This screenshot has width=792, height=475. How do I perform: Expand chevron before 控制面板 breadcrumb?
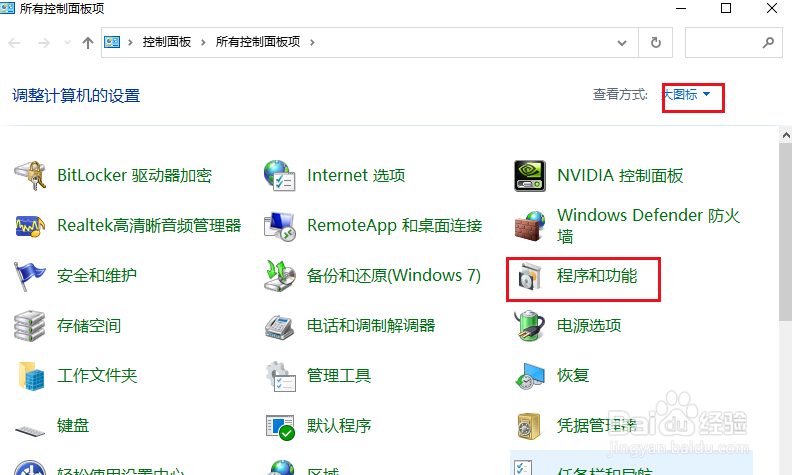pos(130,42)
